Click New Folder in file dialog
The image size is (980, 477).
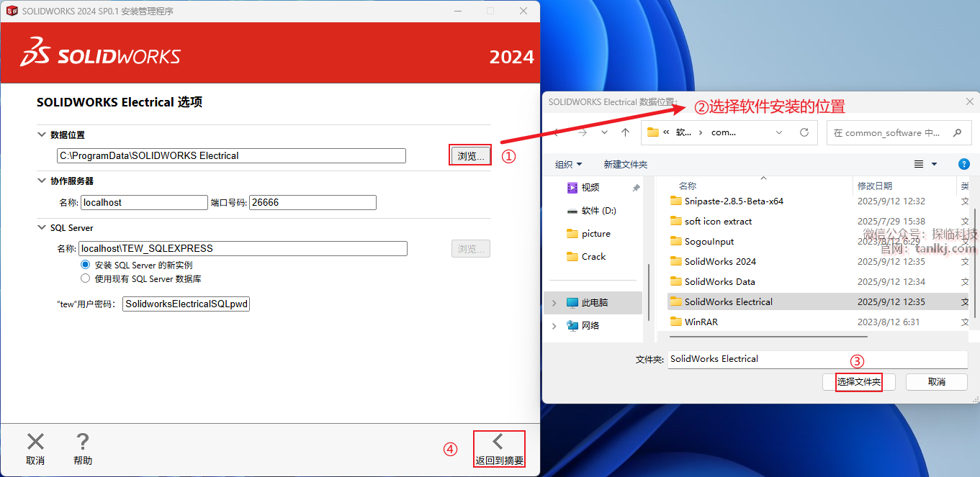tap(625, 164)
